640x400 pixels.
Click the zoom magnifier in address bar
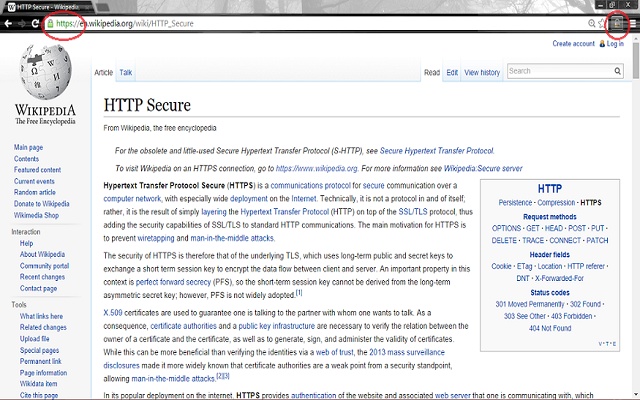[x=591, y=23]
